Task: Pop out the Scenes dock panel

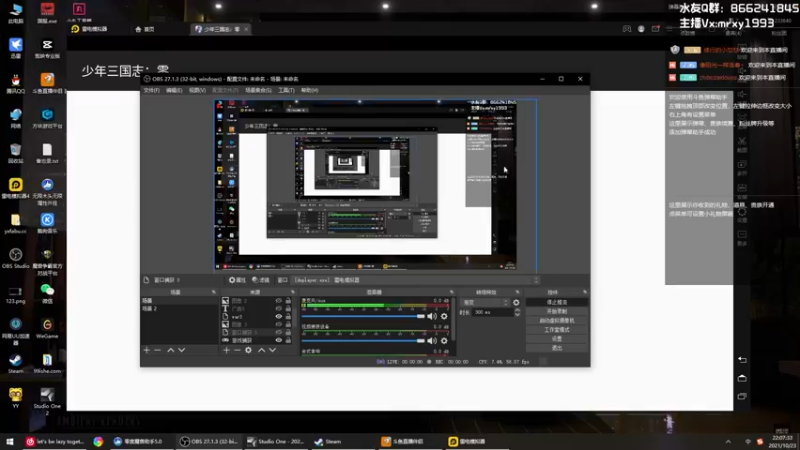Action: pyautogui.click(x=214, y=292)
